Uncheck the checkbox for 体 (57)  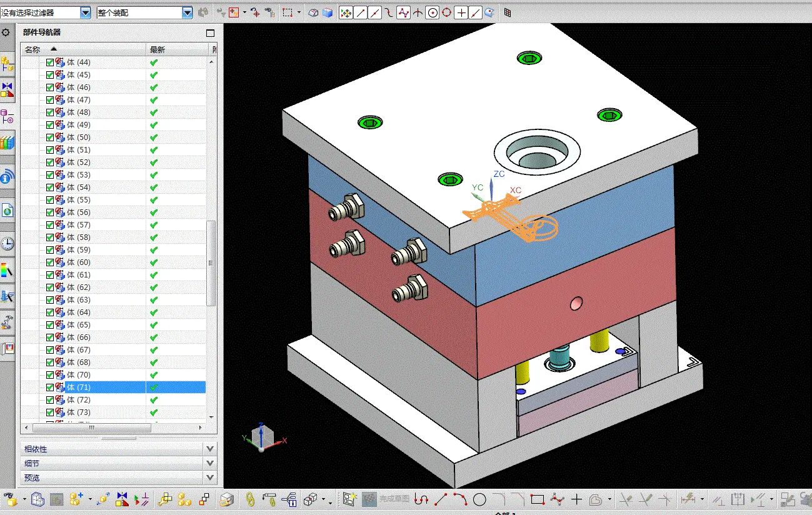point(50,225)
